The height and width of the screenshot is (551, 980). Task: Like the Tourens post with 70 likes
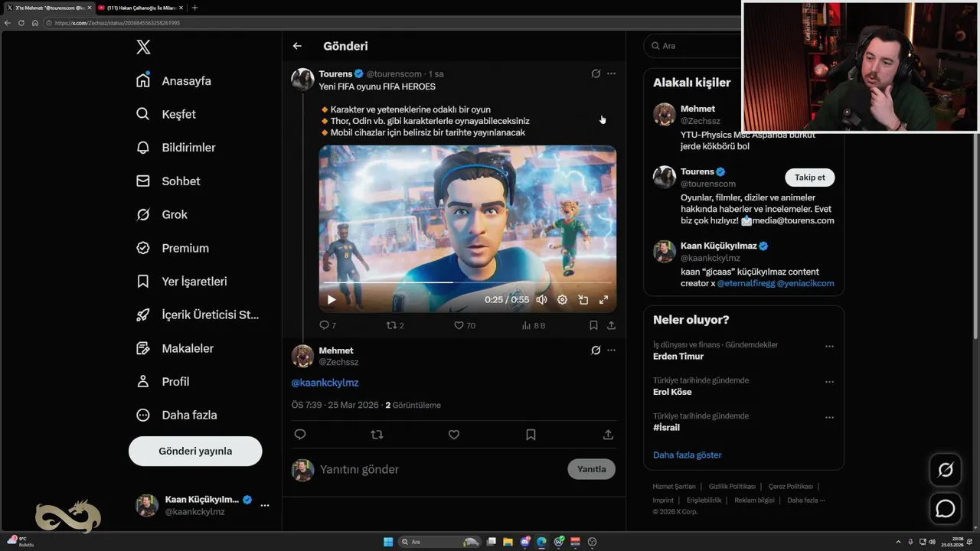[x=465, y=325]
